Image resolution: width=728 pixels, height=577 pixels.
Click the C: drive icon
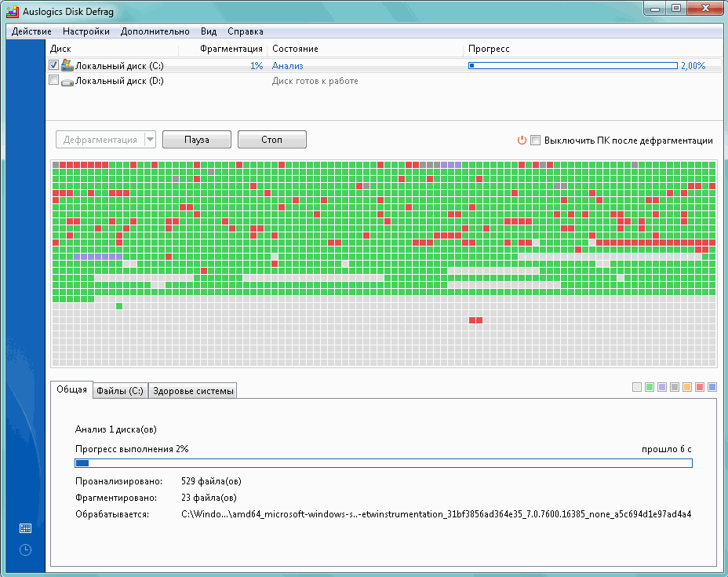[67, 65]
